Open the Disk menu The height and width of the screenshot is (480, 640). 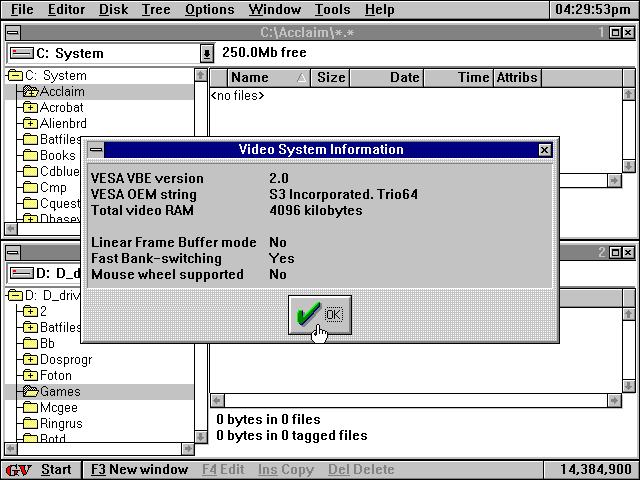click(113, 10)
